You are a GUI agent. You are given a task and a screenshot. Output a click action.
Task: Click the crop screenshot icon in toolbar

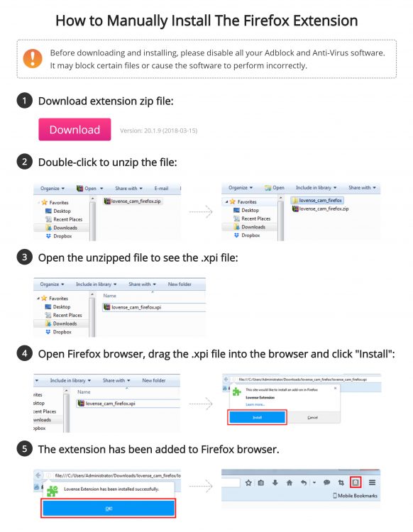tap(341, 482)
